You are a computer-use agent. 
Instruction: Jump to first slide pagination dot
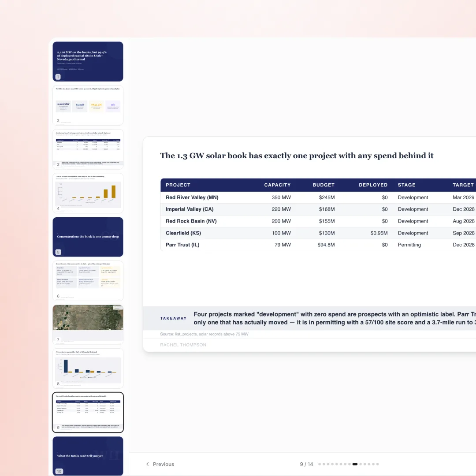[x=320, y=464]
